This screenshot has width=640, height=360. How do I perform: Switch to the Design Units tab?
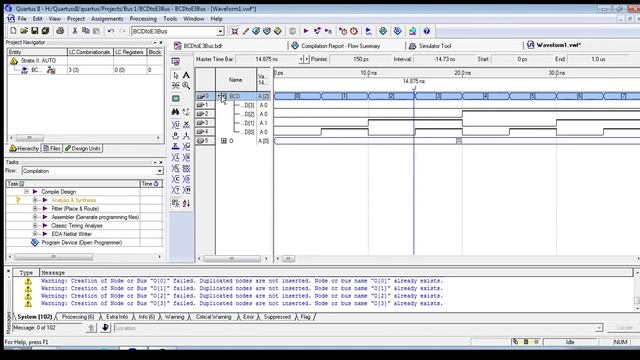click(x=83, y=149)
